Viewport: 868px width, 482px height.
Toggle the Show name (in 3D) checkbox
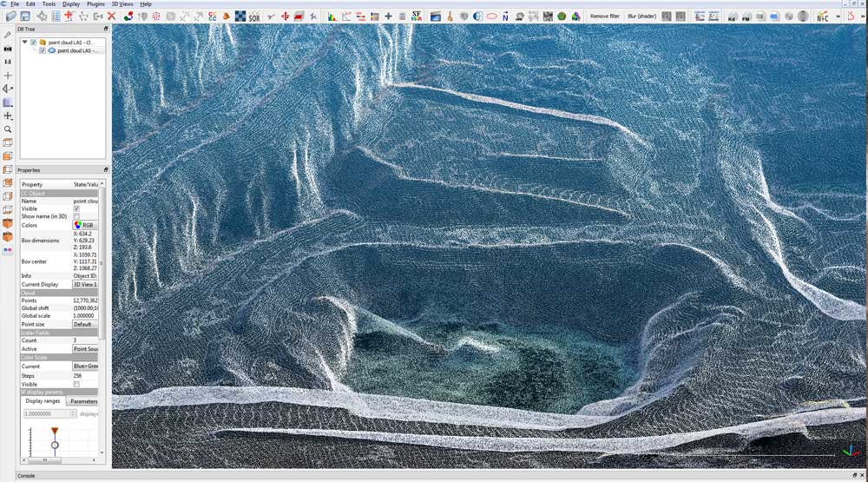[76, 216]
